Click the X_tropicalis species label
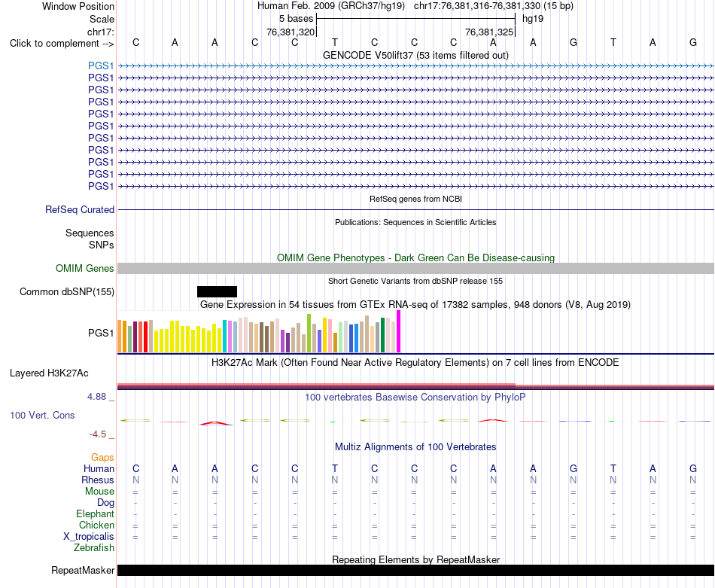Viewport: 715px width, 588px height. pos(89,537)
